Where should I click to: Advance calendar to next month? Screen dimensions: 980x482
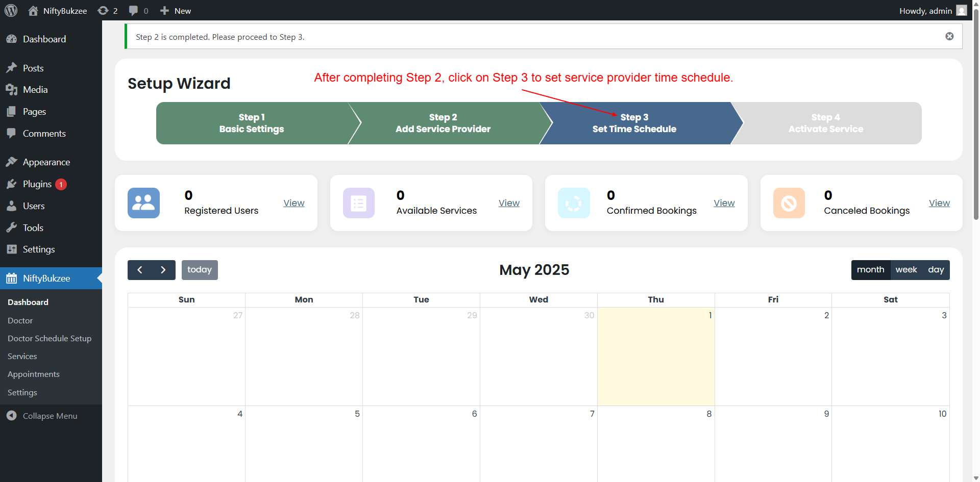pyautogui.click(x=163, y=270)
